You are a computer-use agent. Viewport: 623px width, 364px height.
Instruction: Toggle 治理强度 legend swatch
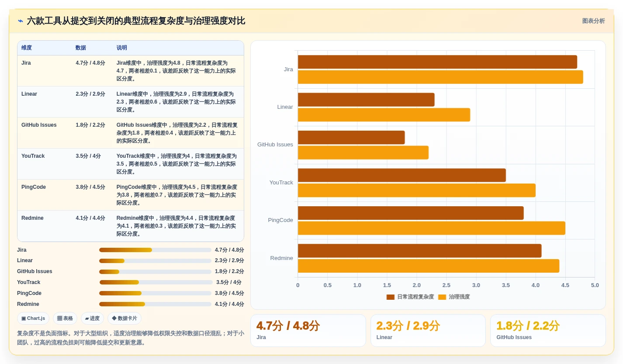tap(442, 297)
